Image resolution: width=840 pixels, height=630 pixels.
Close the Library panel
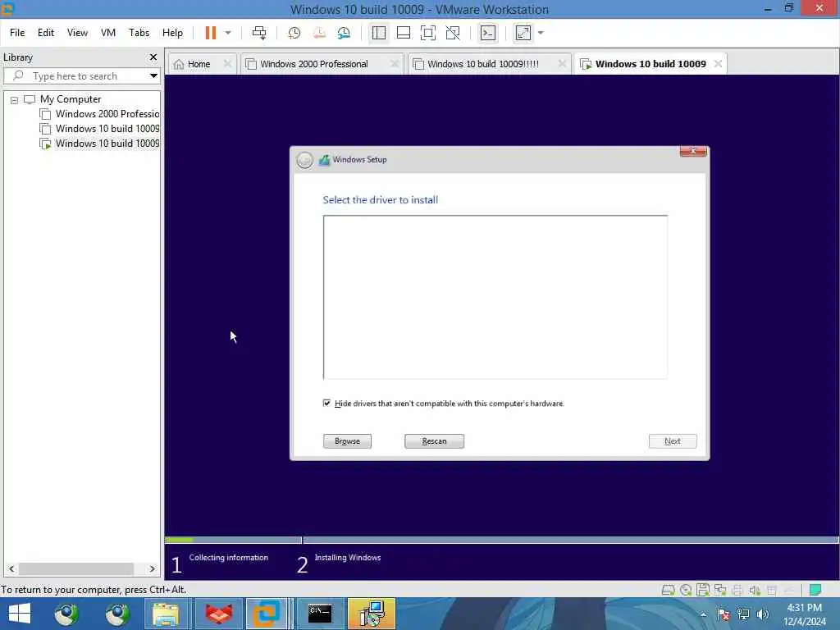coord(153,57)
